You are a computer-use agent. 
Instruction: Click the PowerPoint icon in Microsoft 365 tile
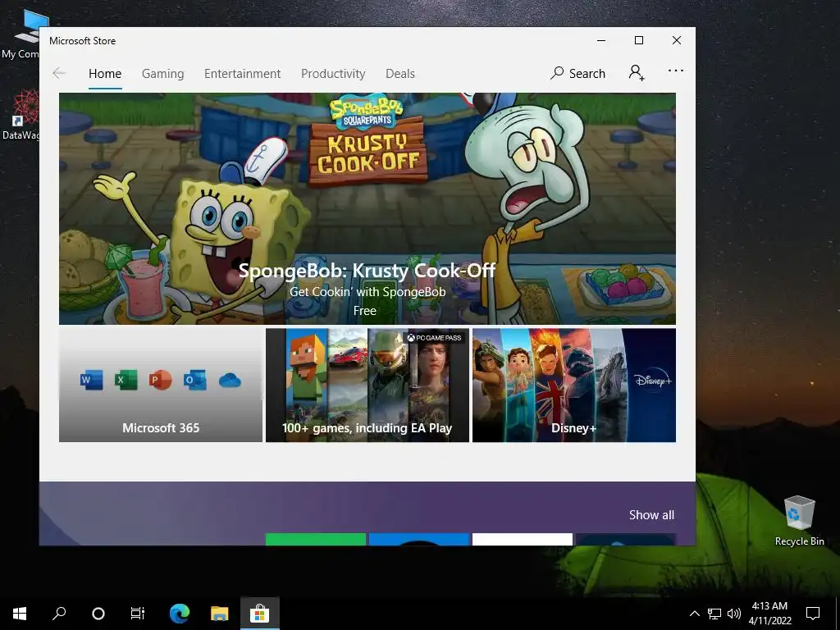pos(160,380)
